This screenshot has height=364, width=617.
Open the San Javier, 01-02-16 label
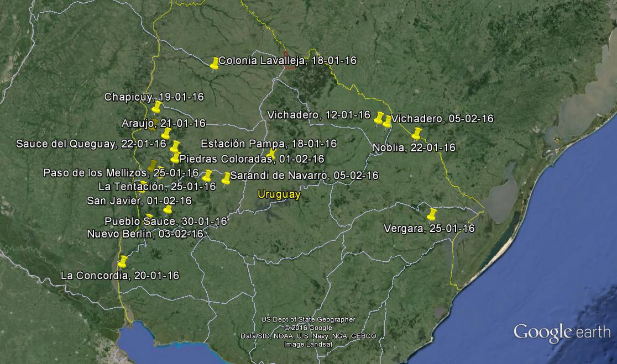(x=139, y=201)
